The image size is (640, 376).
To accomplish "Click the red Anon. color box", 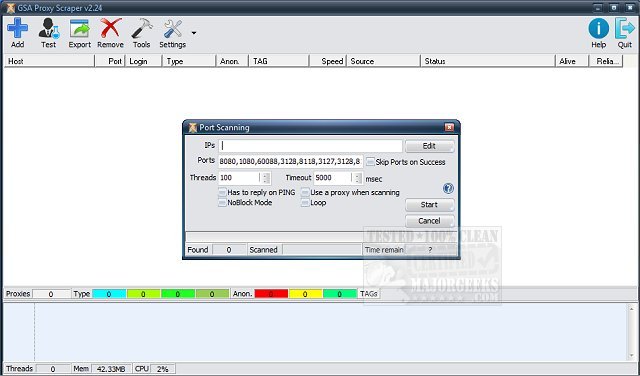I will click(271, 294).
